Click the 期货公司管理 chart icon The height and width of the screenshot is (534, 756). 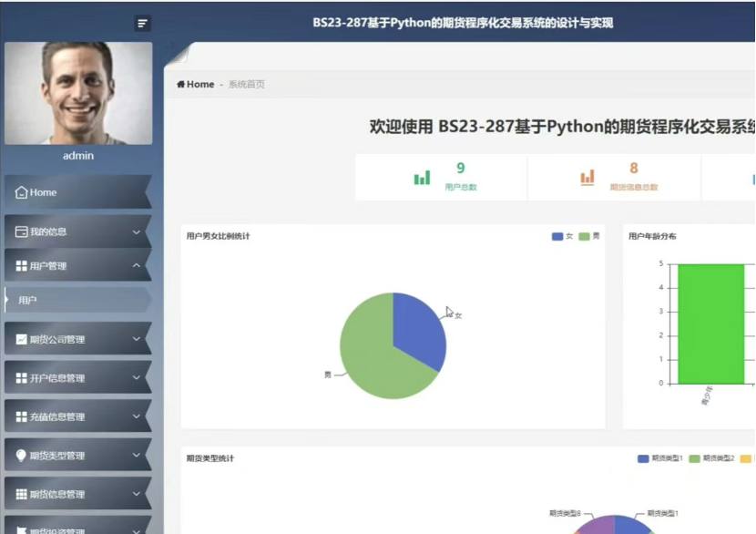[x=21, y=339]
